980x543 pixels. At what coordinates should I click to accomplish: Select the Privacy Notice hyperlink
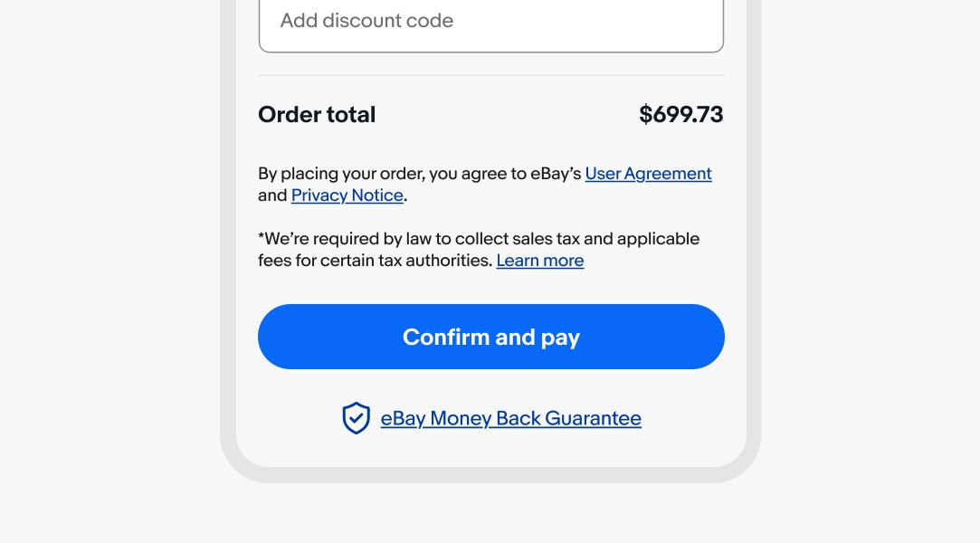click(347, 195)
